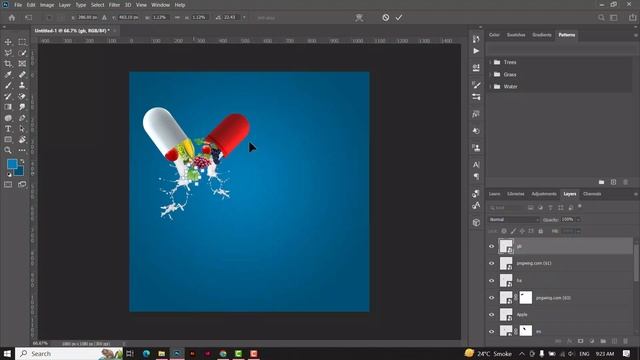Add layer mask icon in Layers panel
This screenshot has height=360, width=640.
[x=580, y=341]
